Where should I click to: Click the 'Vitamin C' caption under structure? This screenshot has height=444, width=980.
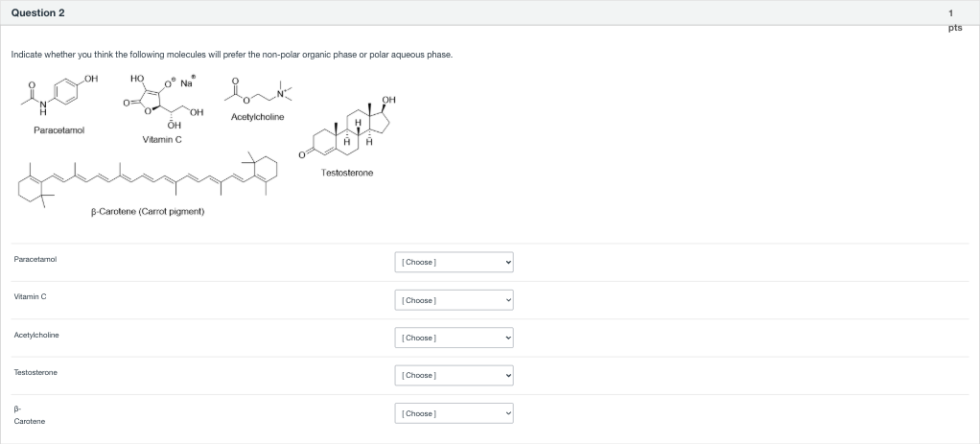pos(162,139)
